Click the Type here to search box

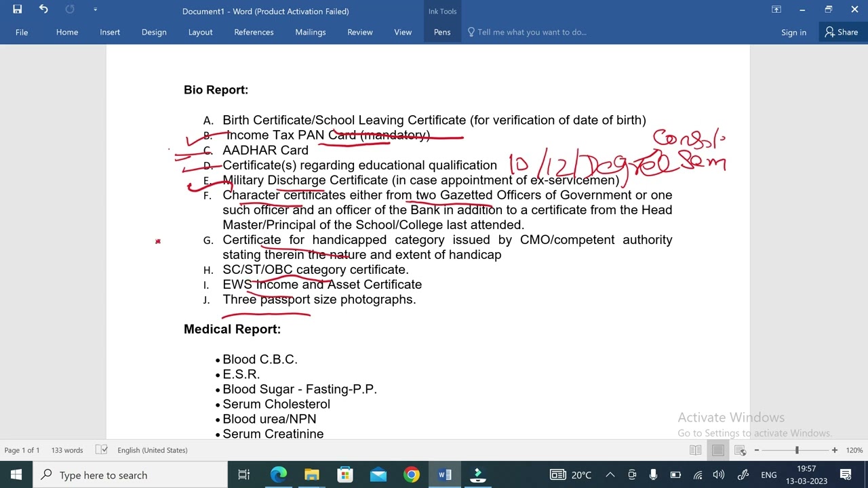130,474
